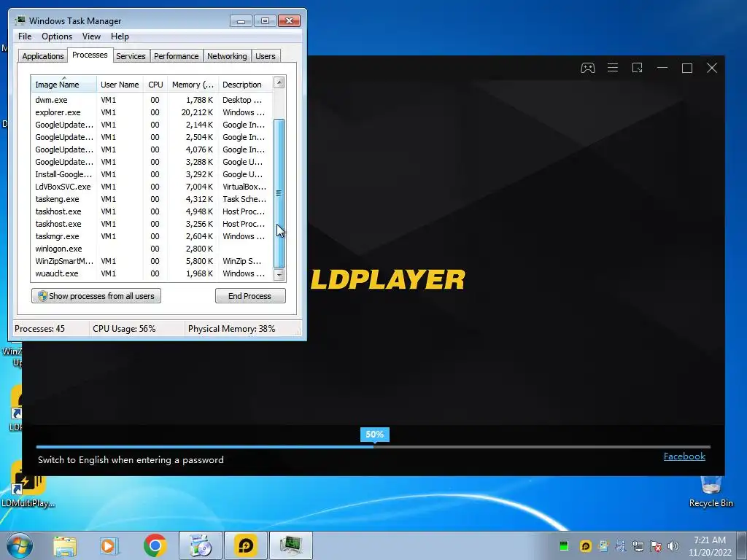Open Facebook link in LDPlayer

684,456
